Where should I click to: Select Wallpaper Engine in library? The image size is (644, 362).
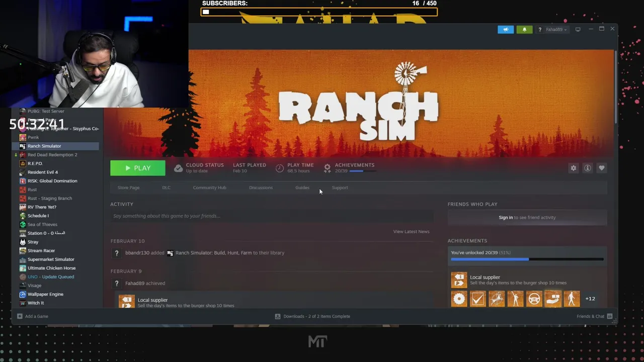click(55, 294)
